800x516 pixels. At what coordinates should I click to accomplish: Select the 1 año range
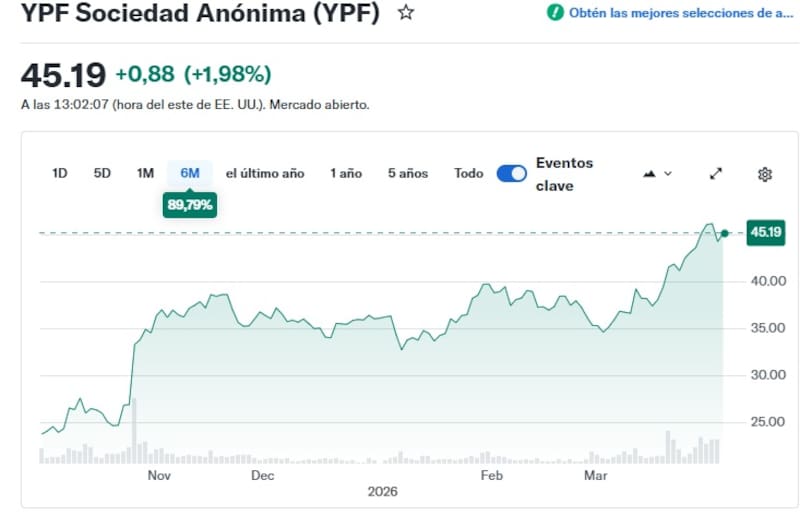point(346,173)
